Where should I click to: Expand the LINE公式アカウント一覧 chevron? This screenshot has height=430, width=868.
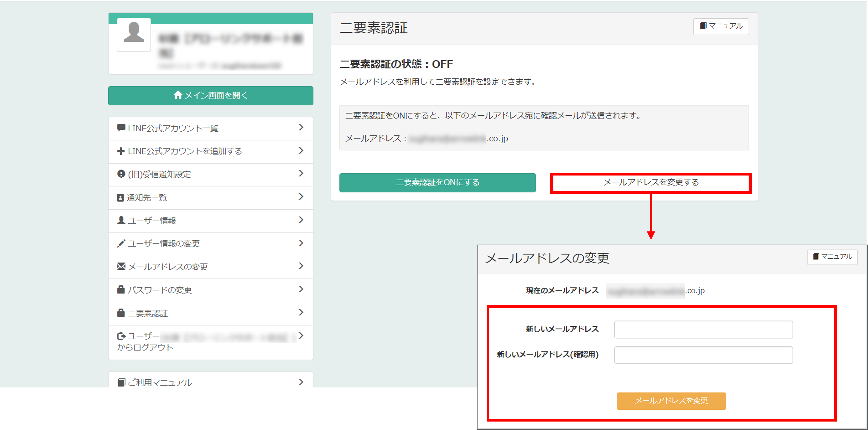pos(301,127)
